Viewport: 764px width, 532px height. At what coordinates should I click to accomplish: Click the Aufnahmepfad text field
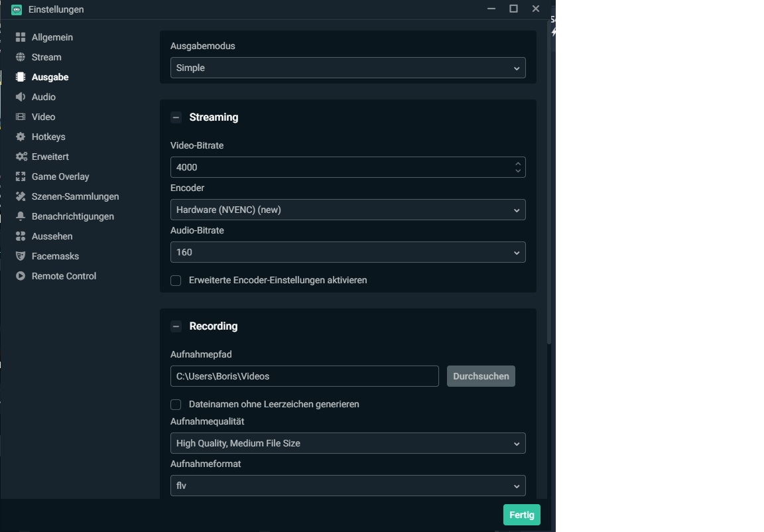[x=304, y=376]
